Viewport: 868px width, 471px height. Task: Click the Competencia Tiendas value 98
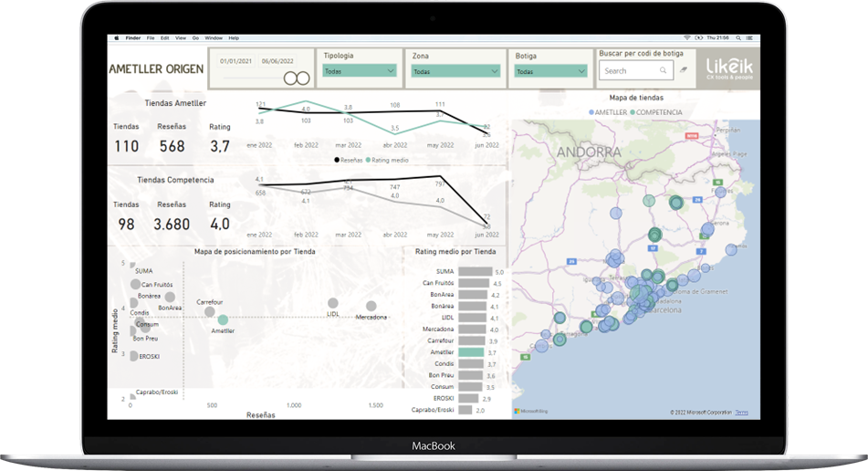(126, 225)
